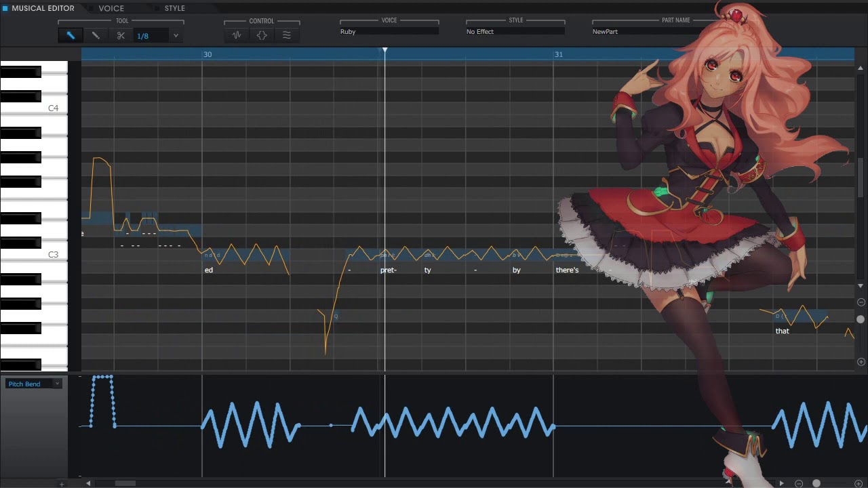Click the add control lane plus button
868x488 pixels.
[62, 484]
